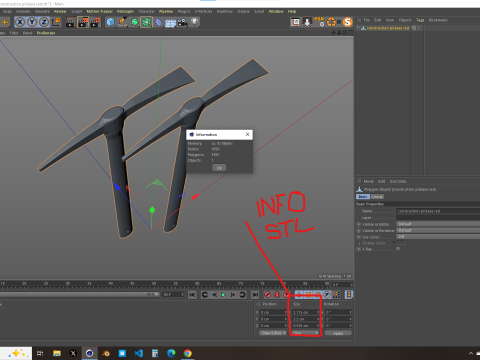Select the spline Pen tool icon

tap(122, 22)
